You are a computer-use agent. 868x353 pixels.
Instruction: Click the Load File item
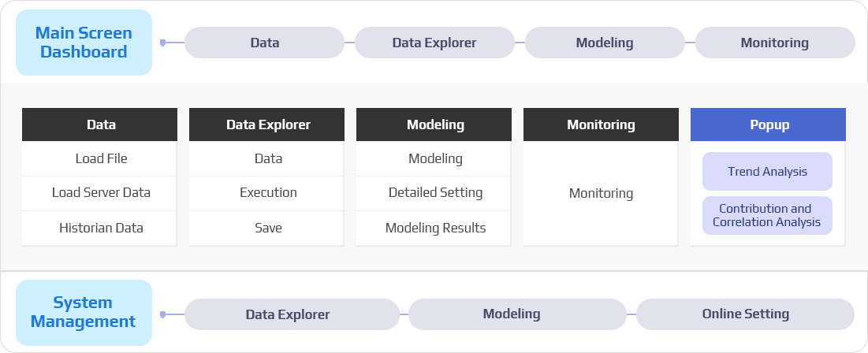102,158
